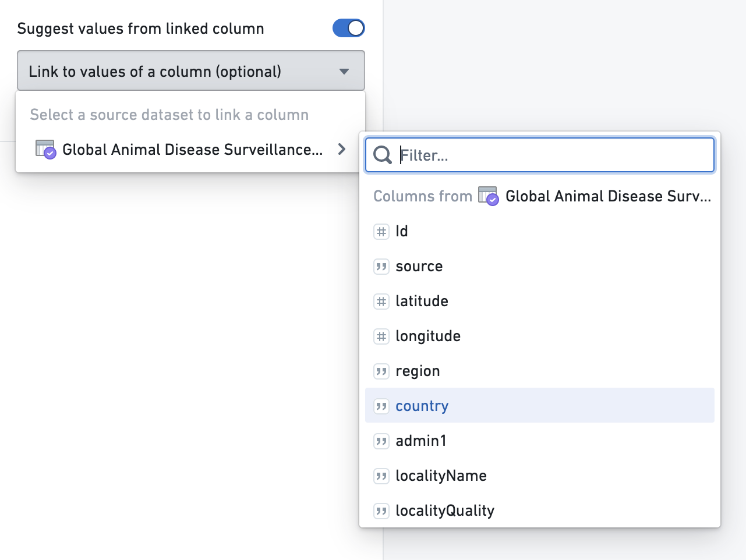Click the number type icon beside Id

pos(381,232)
